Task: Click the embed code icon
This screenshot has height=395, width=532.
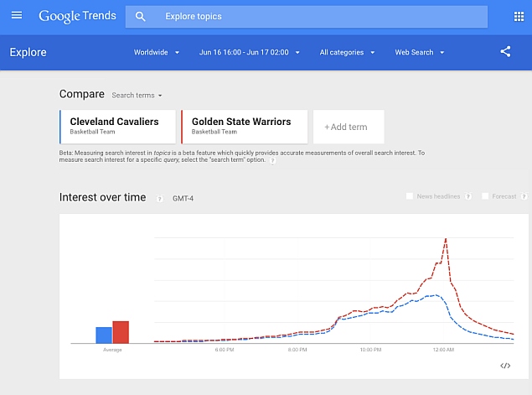Action: (x=505, y=366)
